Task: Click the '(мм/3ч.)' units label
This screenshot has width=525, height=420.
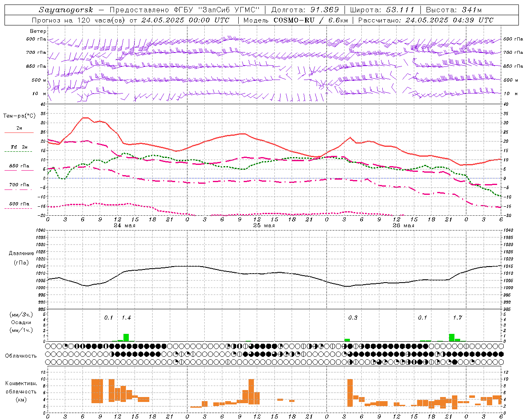Action: (21, 315)
